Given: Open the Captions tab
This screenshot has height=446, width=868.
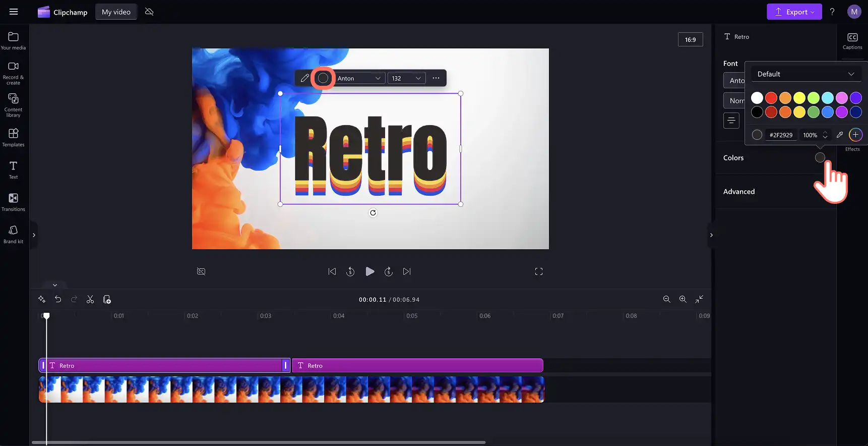Looking at the screenshot, I should click(x=852, y=41).
